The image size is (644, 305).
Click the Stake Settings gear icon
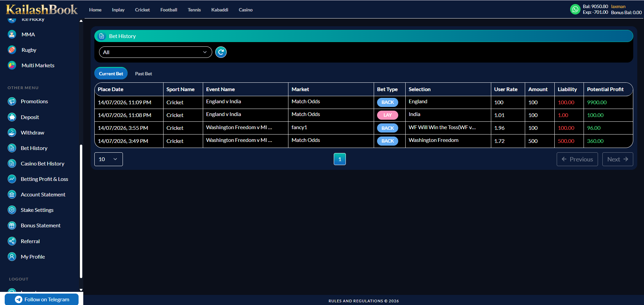coord(12,210)
